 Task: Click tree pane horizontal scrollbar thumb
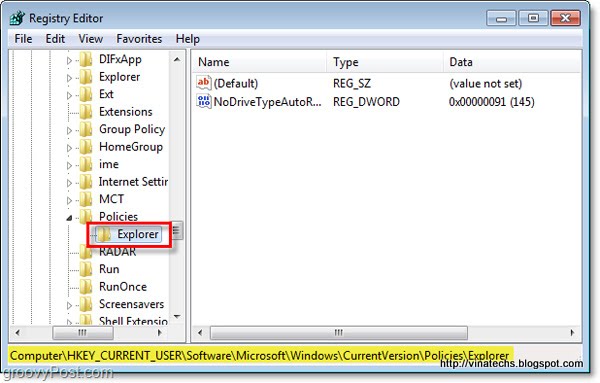pos(83,333)
